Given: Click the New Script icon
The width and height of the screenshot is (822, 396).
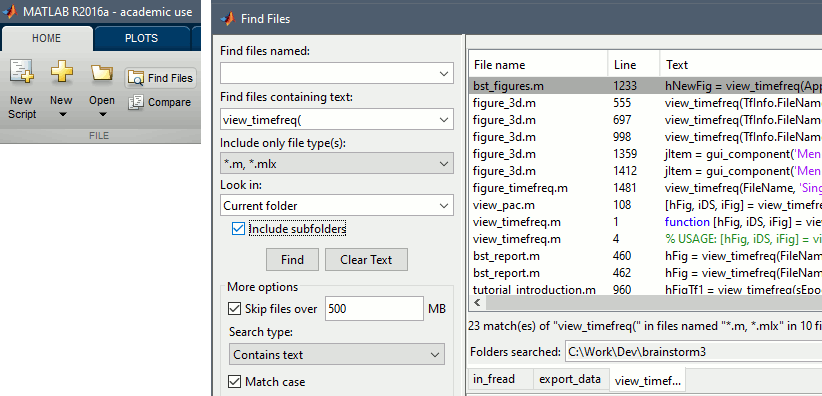Looking at the screenshot, I should click(21, 72).
